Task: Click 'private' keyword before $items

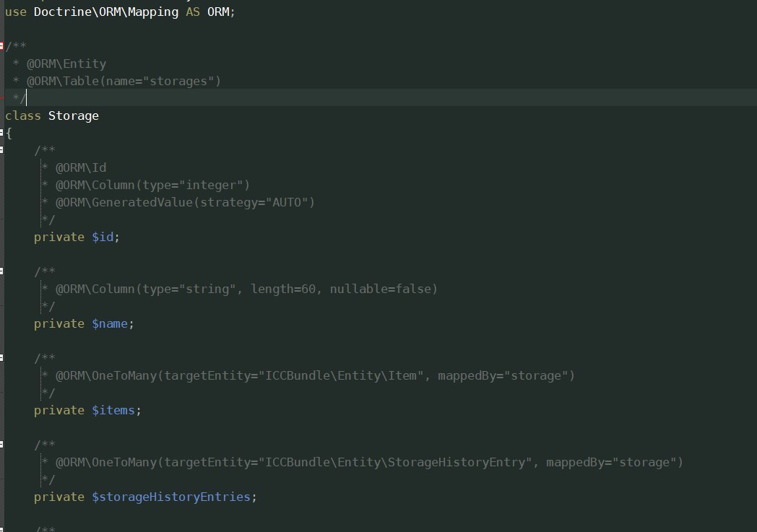Action: pyautogui.click(x=59, y=411)
